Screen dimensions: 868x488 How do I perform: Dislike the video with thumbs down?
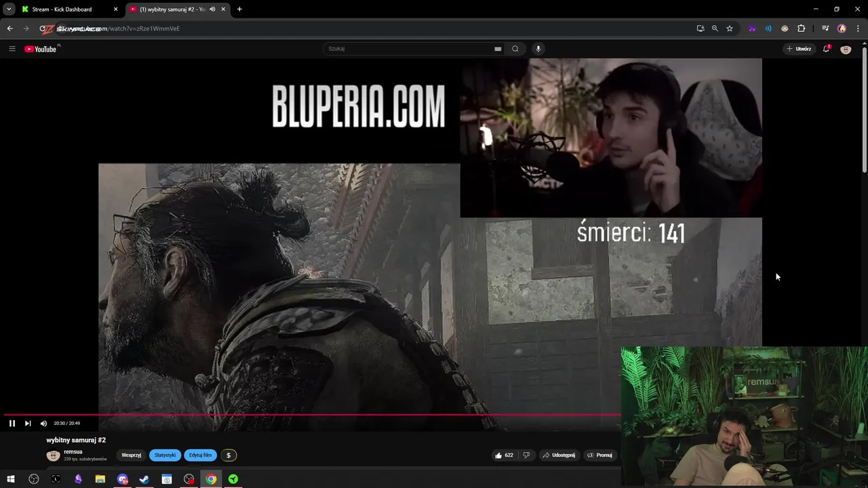click(526, 455)
